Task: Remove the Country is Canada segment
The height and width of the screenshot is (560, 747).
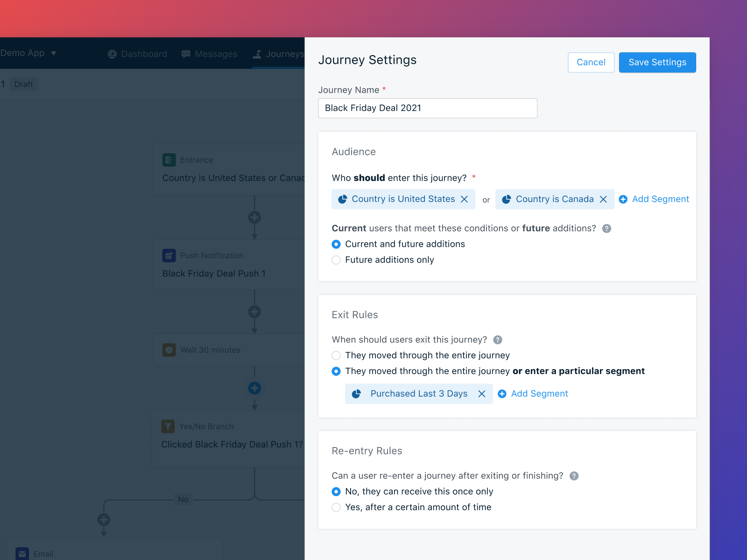Action: coord(603,199)
